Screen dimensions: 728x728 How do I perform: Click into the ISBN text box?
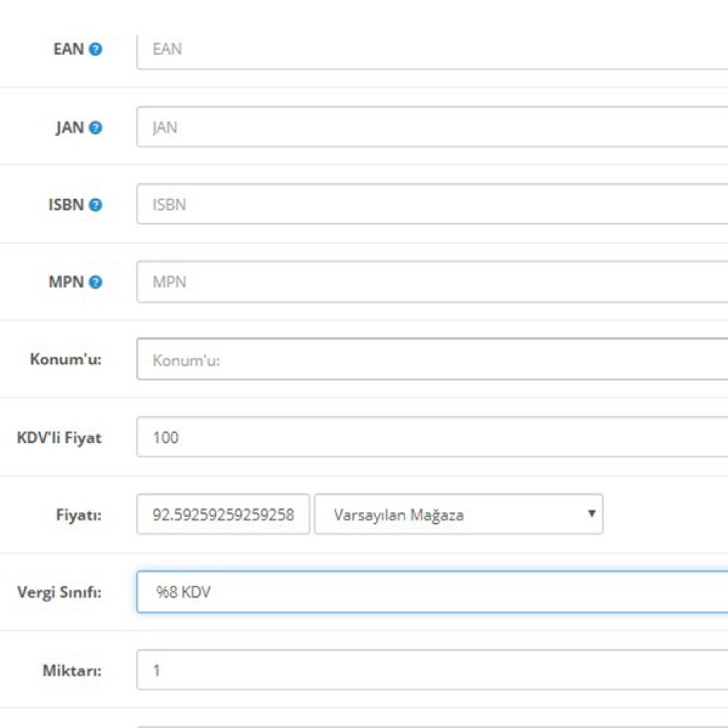tap(432, 205)
